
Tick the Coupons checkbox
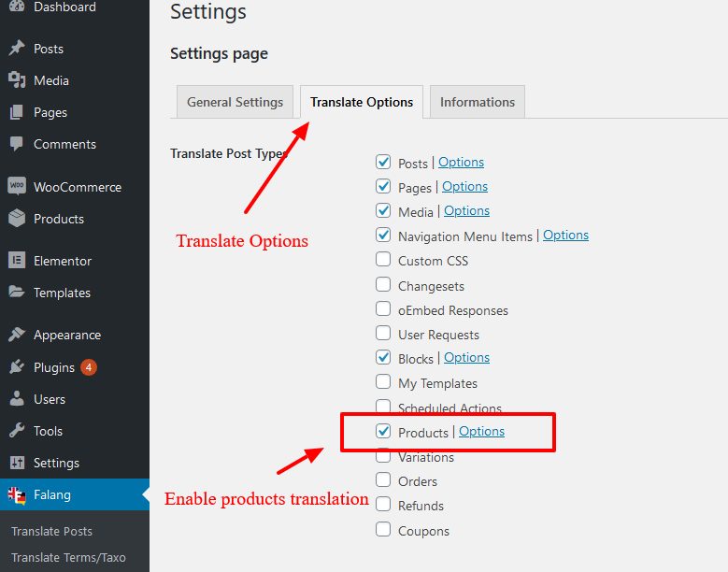point(383,529)
